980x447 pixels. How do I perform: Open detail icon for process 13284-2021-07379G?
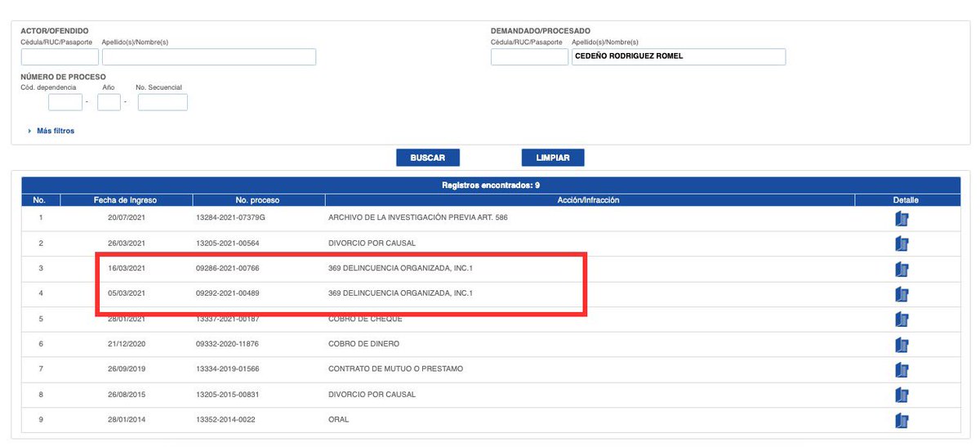[x=902, y=218]
